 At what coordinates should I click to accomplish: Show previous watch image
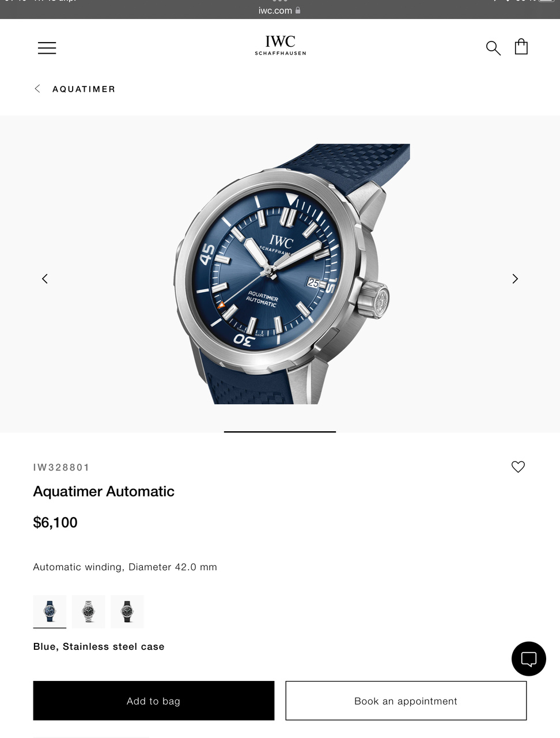(x=45, y=279)
